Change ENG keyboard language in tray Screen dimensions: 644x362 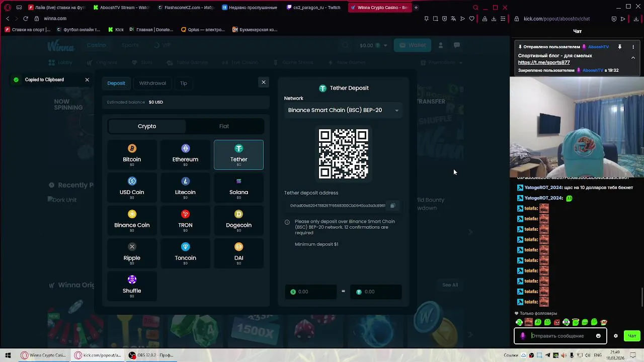tap(597, 355)
